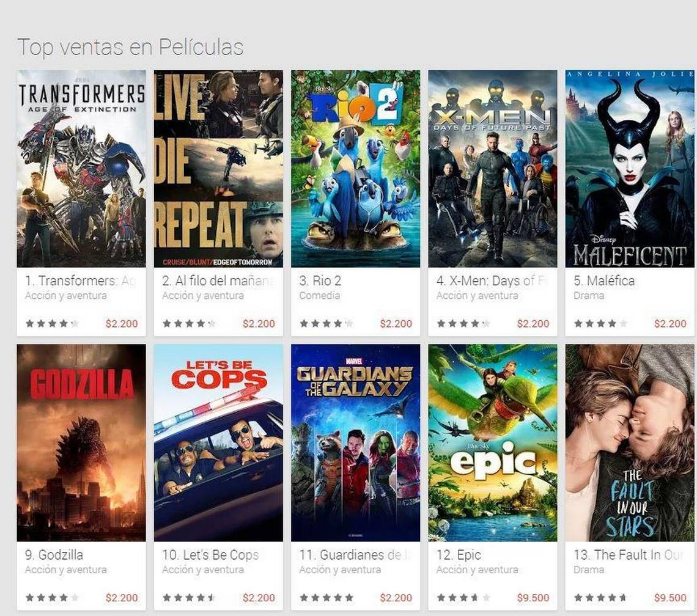Open the Transformers Age of Extinction poster
Viewport: 697px width, 616px height.
coord(81,169)
